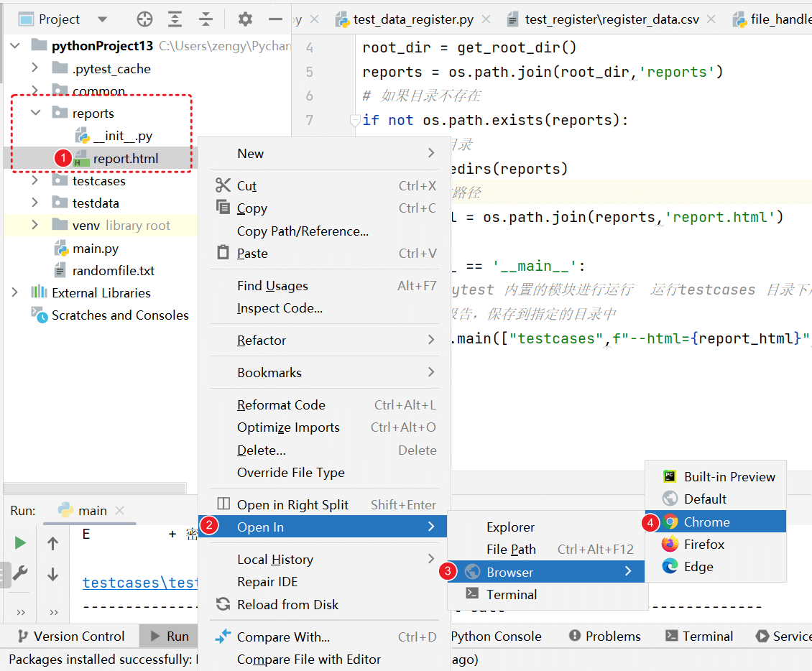Click the Collapse All icon in Project toolbar

pos(206,19)
